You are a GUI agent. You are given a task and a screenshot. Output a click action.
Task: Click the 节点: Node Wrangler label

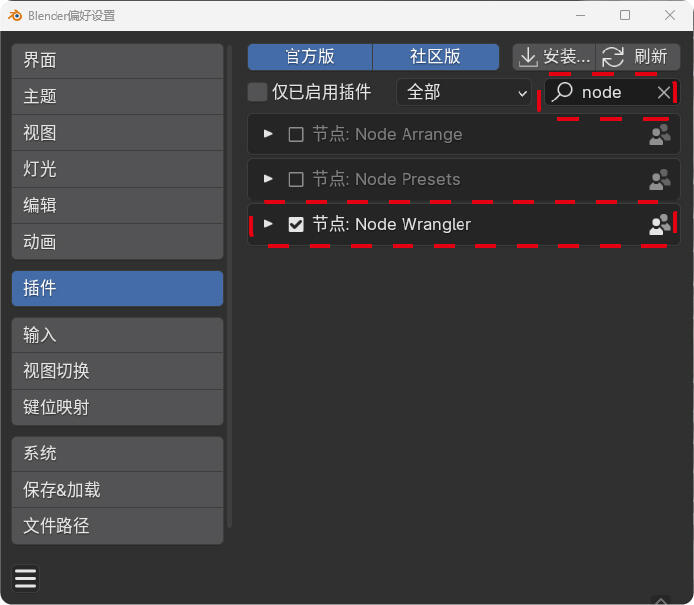pos(391,224)
